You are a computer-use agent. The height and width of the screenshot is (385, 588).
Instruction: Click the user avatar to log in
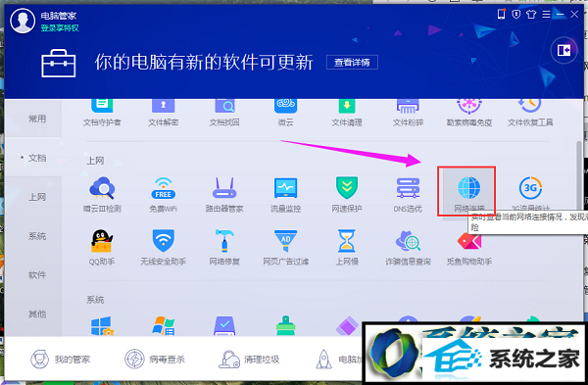23,21
